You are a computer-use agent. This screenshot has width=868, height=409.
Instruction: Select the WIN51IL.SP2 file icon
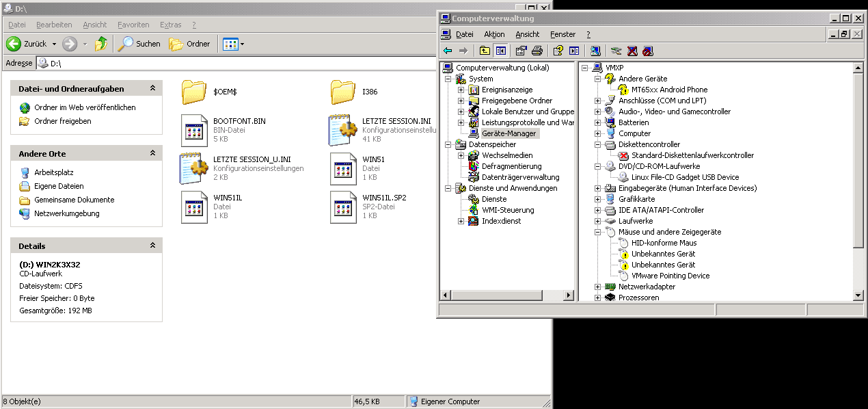coord(343,207)
